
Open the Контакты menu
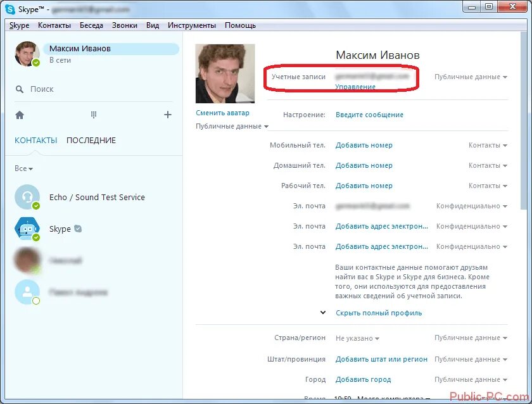(54, 25)
